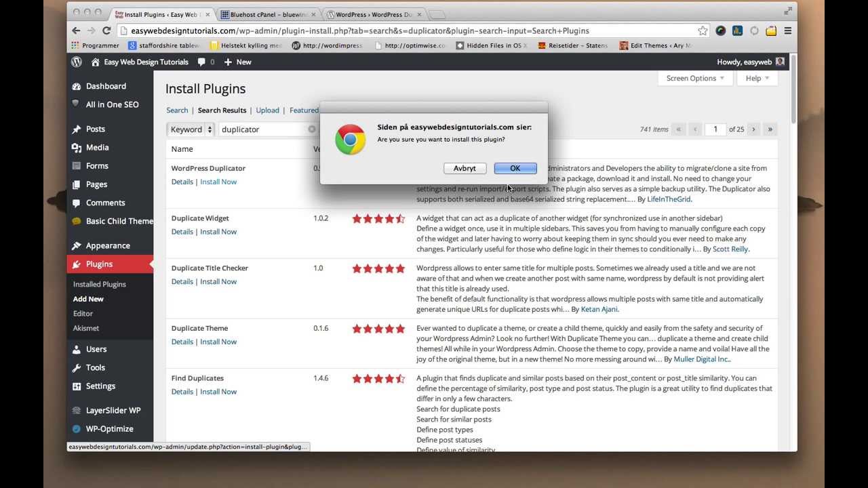Switch to Bluehost cPanel browser tab
The height and width of the screenshot is (488, 868).
point(269,14)
